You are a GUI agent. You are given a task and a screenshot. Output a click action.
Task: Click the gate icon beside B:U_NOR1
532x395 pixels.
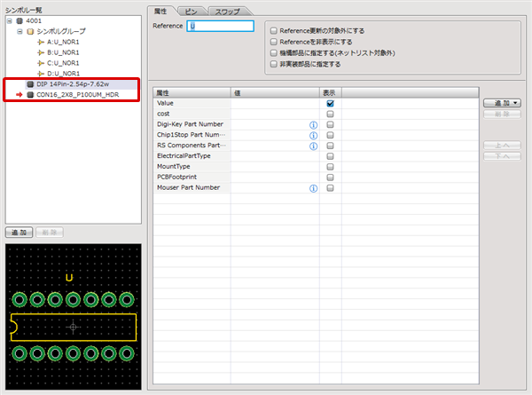pyautogui.click(x=41, y=52)
